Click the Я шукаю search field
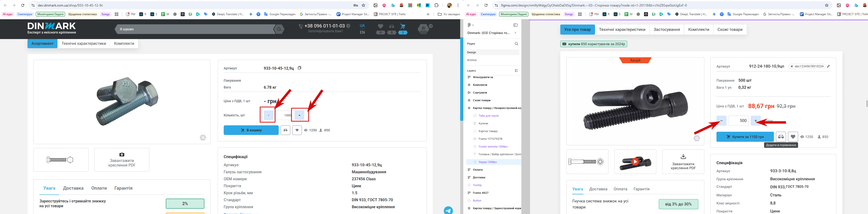 pos(194,29)
